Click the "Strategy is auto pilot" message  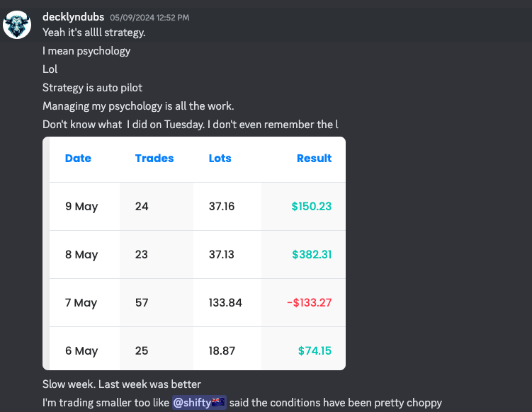92,88
